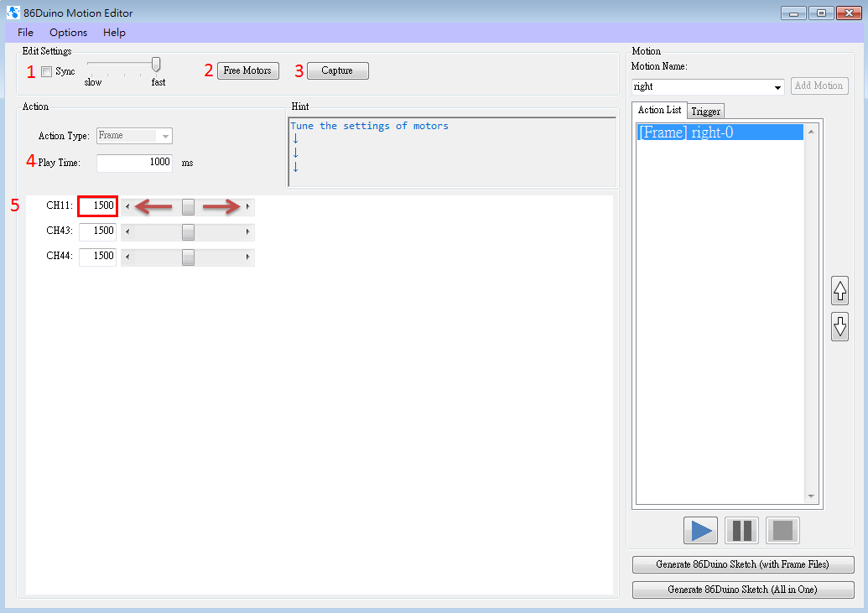Select [Frame] right-0 in Action List
The width and height of the screenshot is (868, 613).
pyautogui.click(x=720, y=132)
